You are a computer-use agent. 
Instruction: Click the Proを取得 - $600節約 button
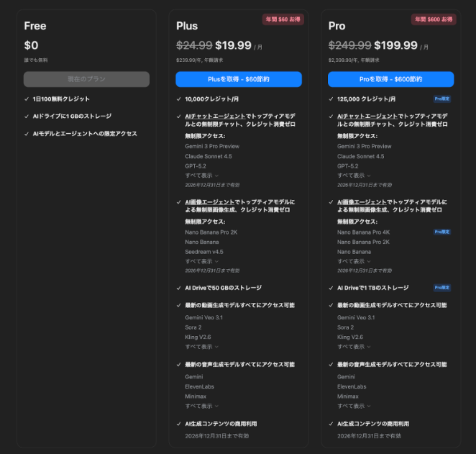[390, 79]
